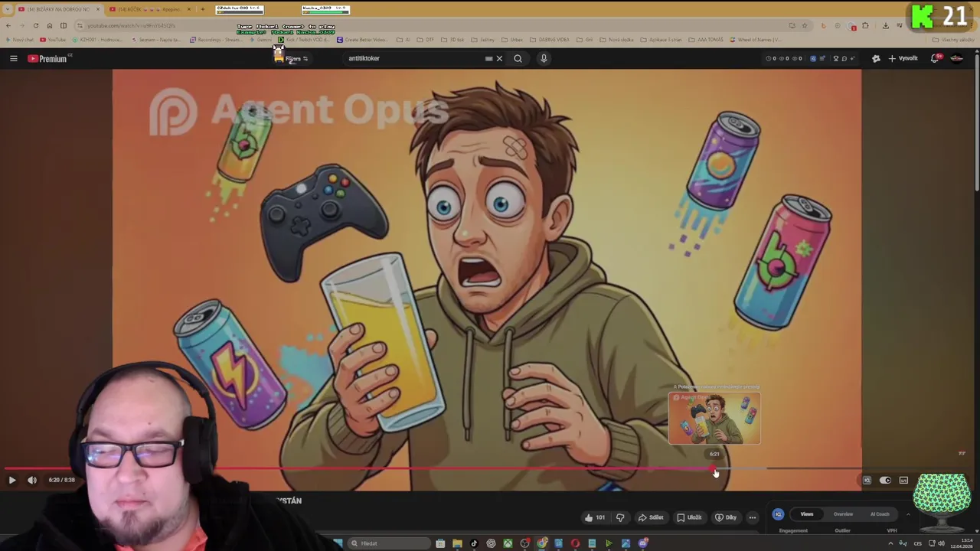Open the DABING VIDEA bookmark folder
Viewport: 980px width, 551px height.
(x=550, y=40)
